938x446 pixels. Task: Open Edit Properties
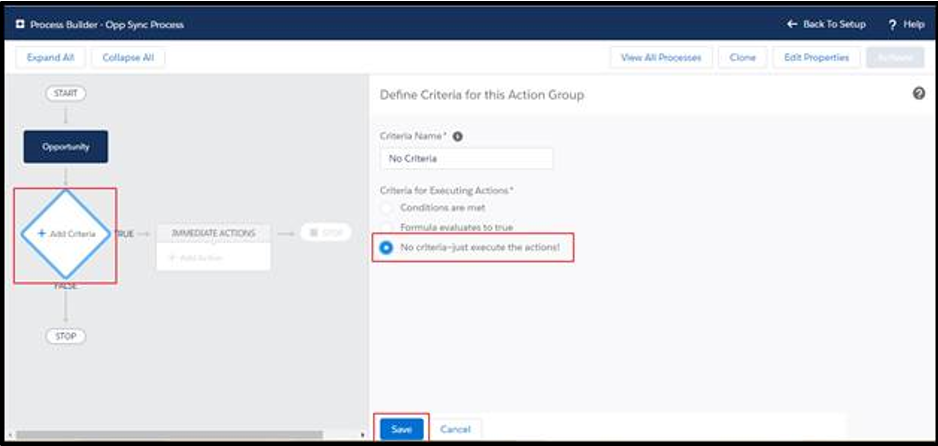[816, 57]
